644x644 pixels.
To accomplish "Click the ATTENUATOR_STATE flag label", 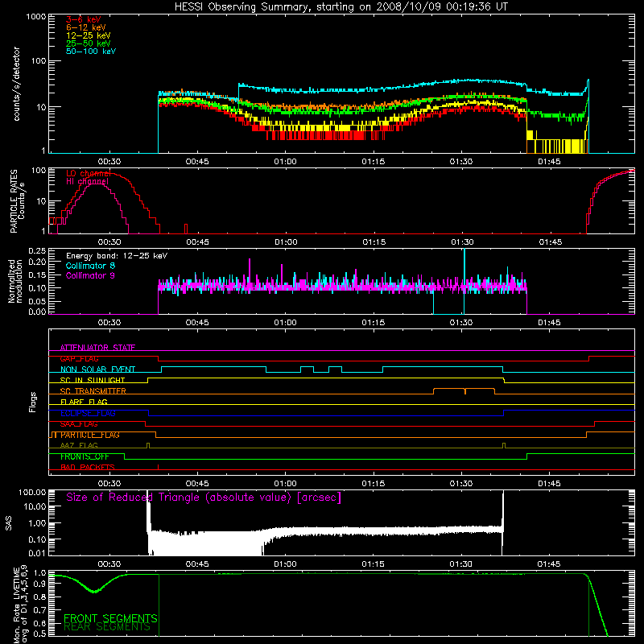I will click(97, 348).
